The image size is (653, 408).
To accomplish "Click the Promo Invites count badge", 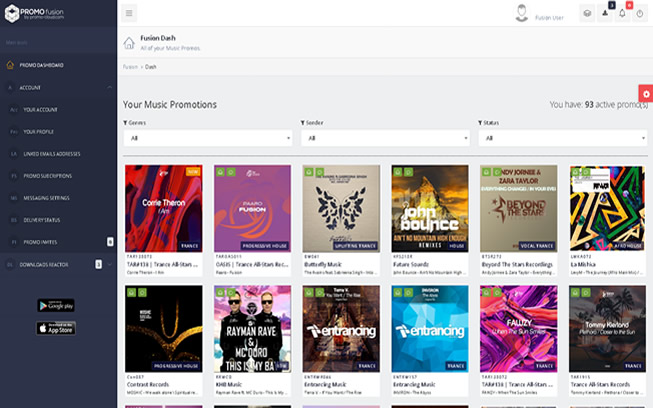I will click(110, 242).
